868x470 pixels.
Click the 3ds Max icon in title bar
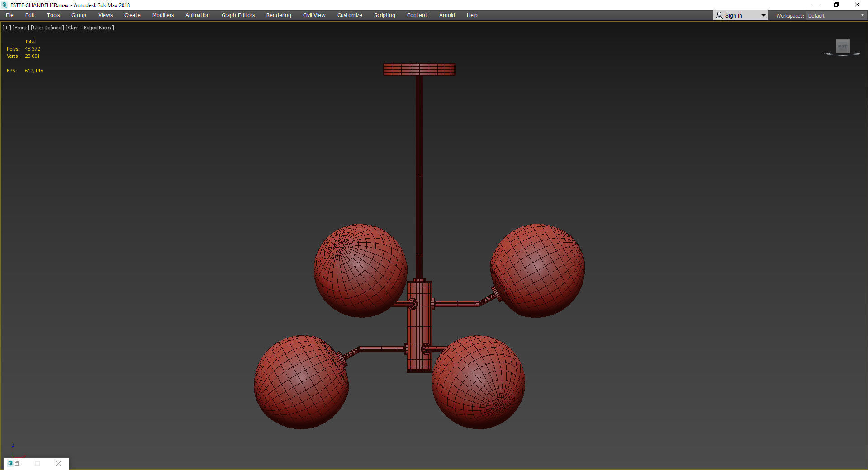(x=5, y=5)
